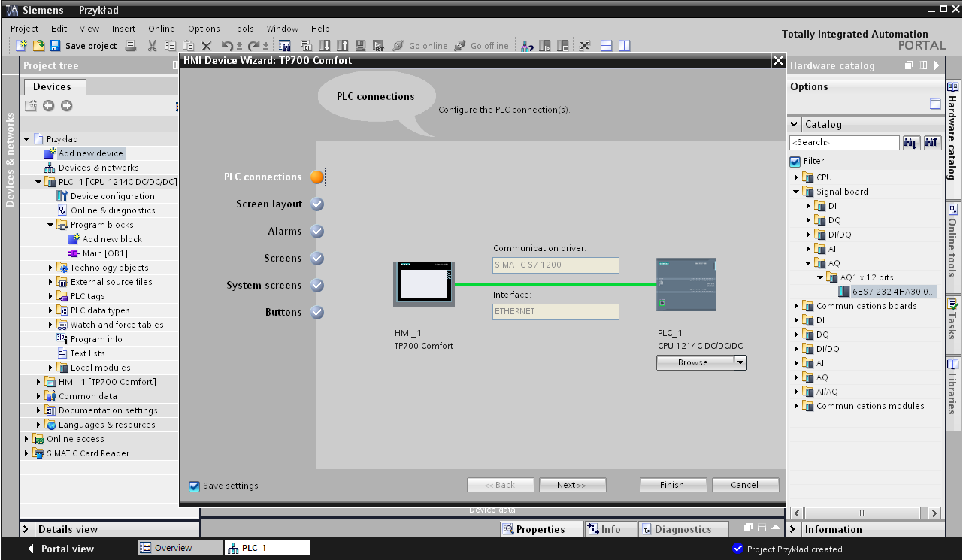Uncheck the Filter checkbox in Catalog
The height and width of the screenshot is (560, 963).
click(x=795, y=161)
